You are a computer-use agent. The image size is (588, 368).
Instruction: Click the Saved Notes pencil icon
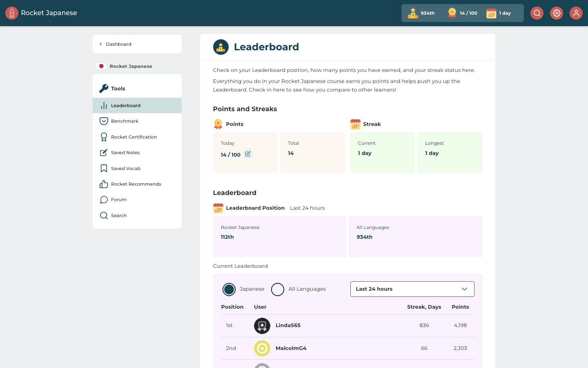104,153
